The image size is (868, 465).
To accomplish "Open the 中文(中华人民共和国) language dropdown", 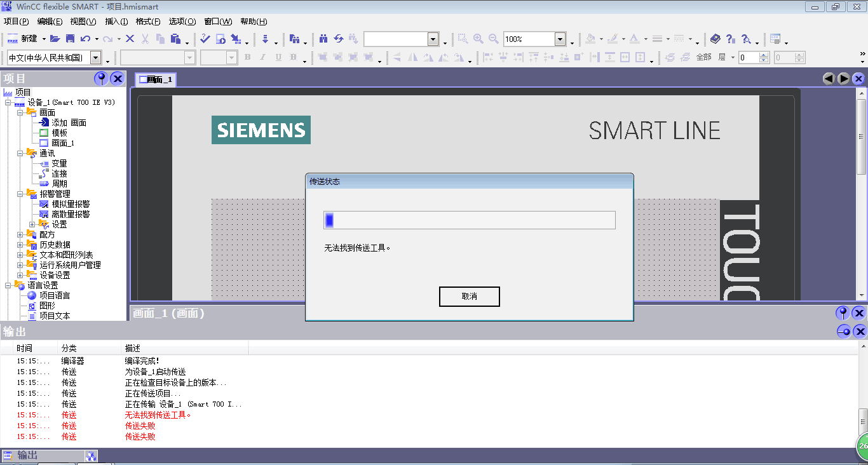I will click(95, 58).
